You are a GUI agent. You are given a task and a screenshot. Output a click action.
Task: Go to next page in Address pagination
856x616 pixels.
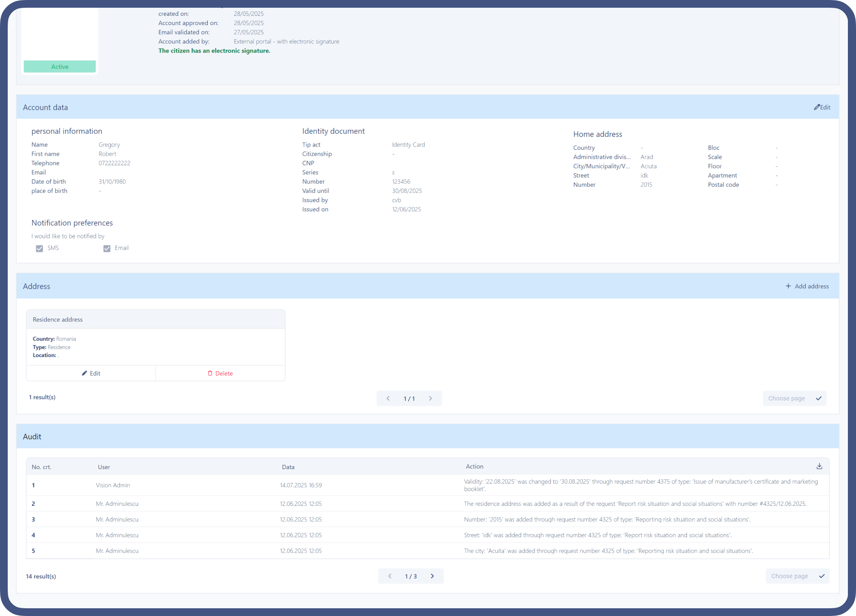(x=431, y=398)
